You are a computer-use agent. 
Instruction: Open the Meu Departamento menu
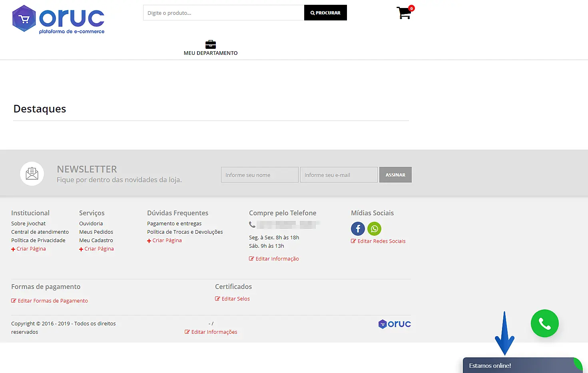click(211, 53)
